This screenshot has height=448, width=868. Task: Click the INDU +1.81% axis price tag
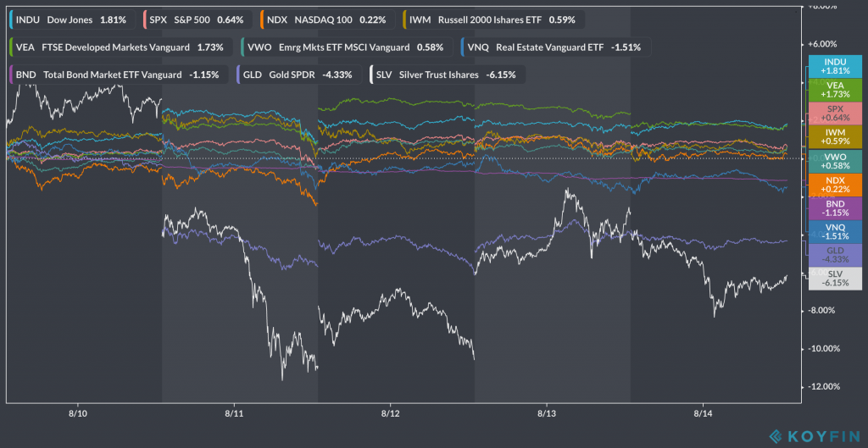pos(835,67)
